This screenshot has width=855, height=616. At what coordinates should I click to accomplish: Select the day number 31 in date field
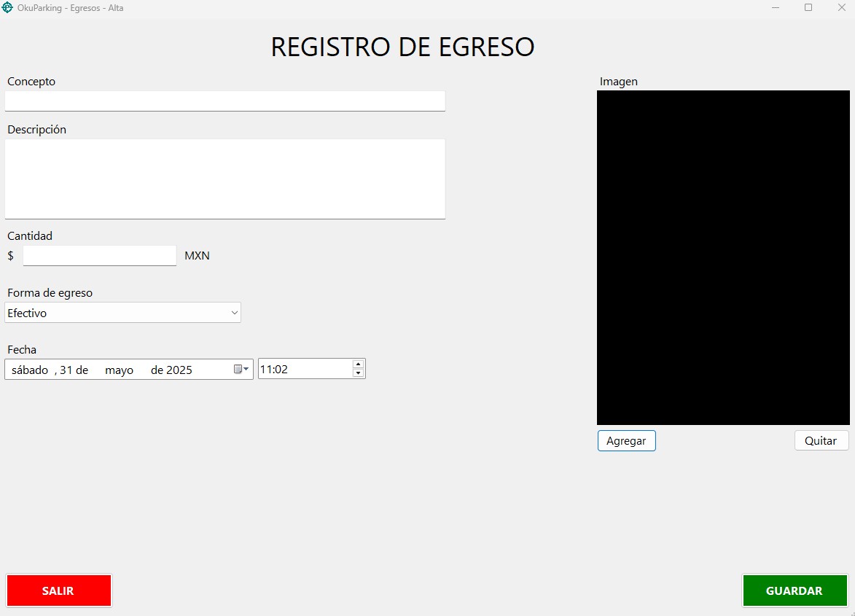point(66,370)
